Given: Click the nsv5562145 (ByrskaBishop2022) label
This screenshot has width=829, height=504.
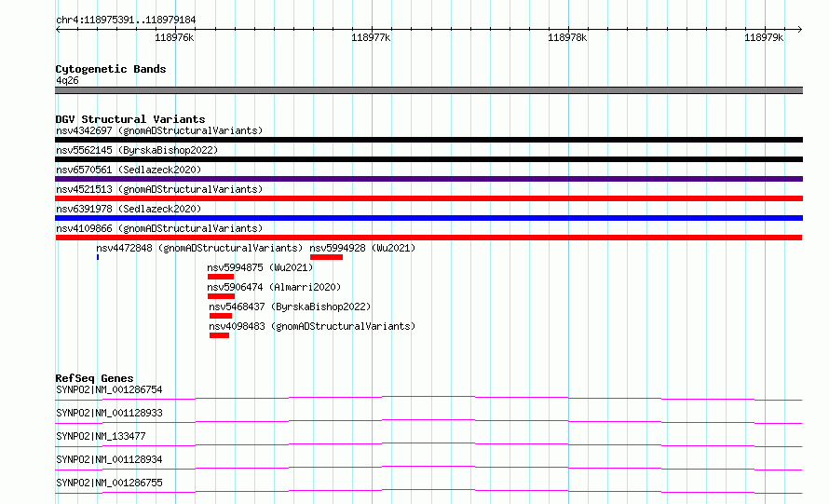Looking at the screenshot, I should (137, 150).
